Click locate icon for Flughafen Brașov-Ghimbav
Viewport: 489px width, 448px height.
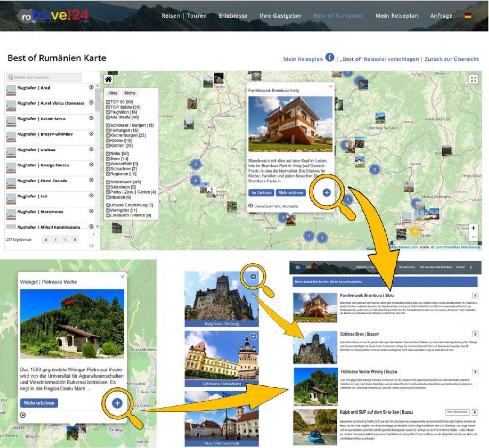point(91,134)
